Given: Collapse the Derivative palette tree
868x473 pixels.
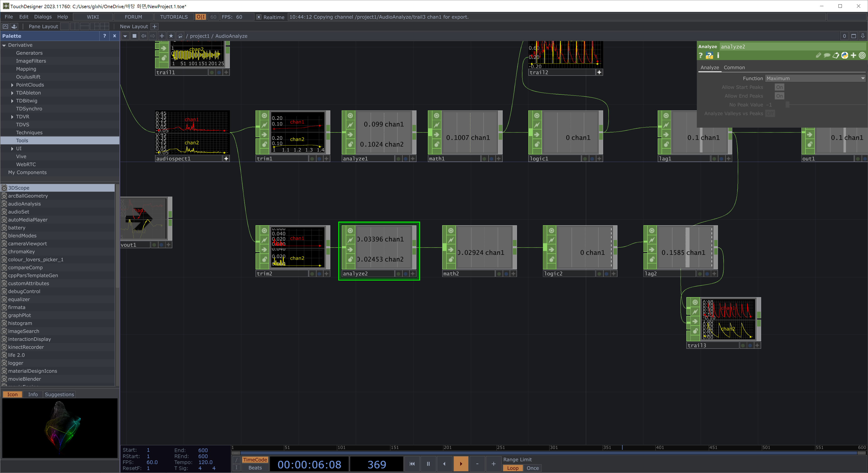Looking at the screenshot, I should [4, 45].
